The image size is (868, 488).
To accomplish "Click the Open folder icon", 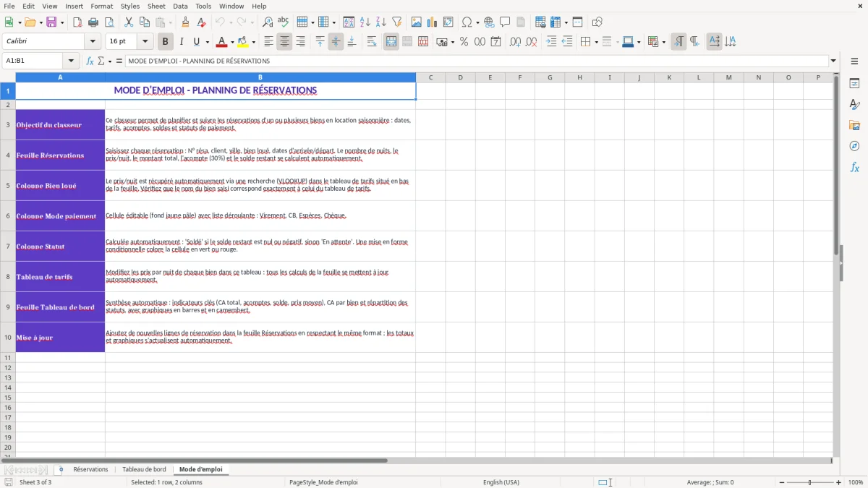I will point(30,22).
